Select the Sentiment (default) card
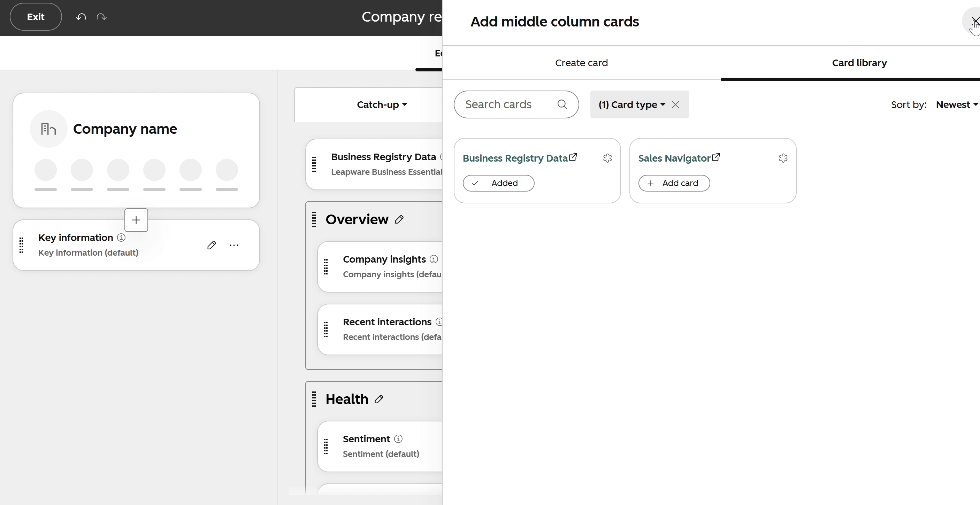Screen dimensions: 980x505 [x=380, y=446]
